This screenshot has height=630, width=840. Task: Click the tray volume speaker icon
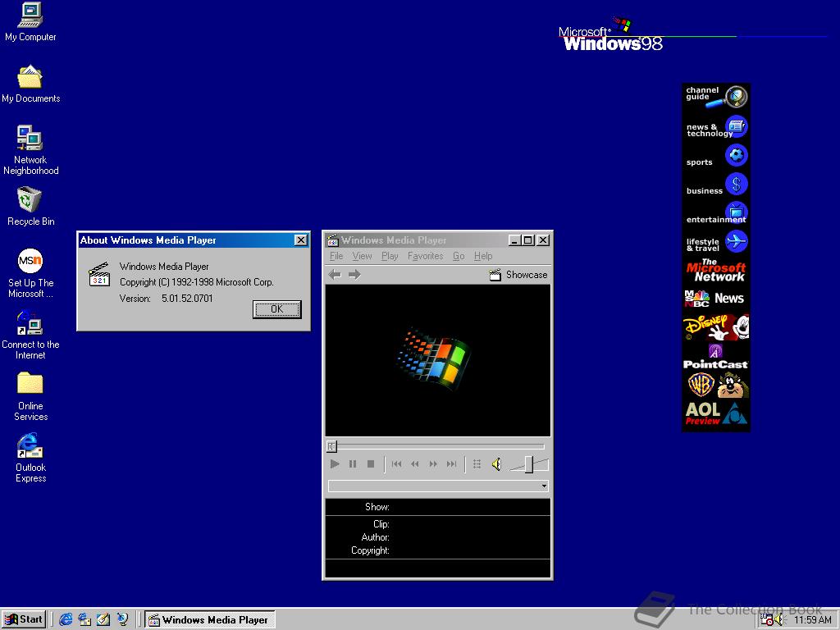point(779,620)
